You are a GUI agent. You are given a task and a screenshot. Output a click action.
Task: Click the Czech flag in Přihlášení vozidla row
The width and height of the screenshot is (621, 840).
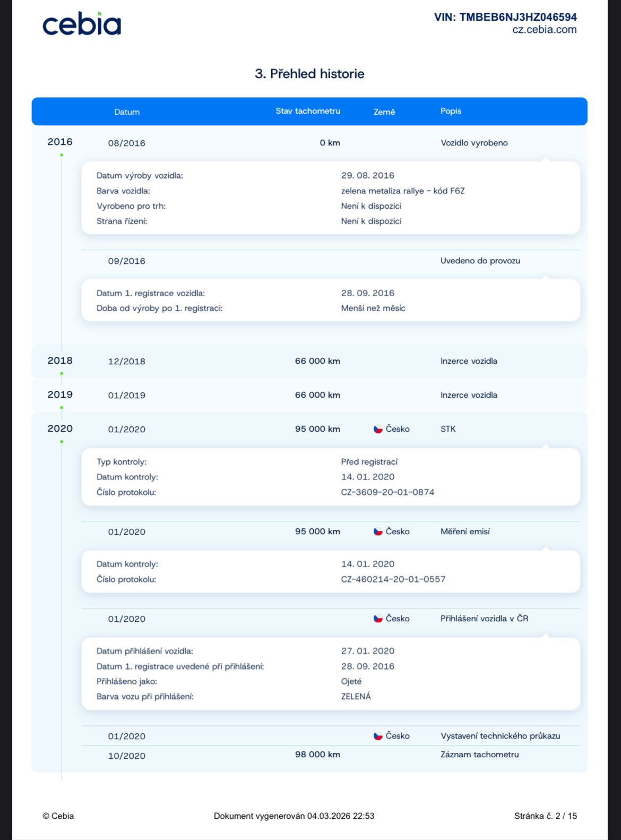[378, 619]
